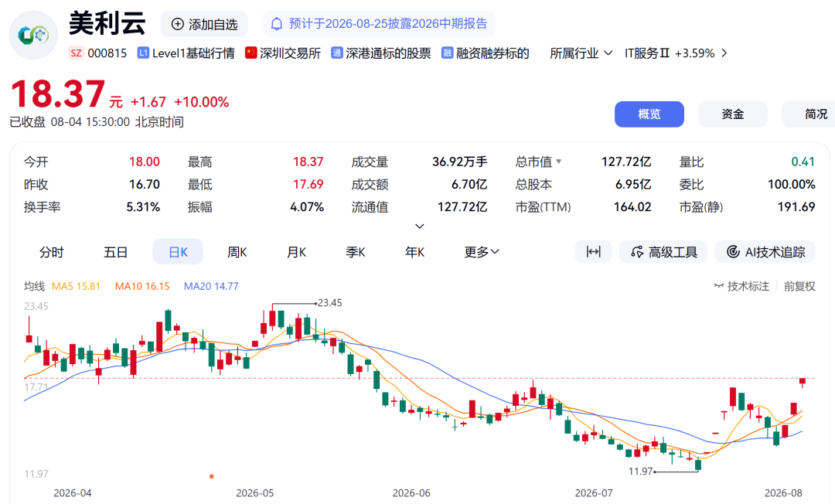Click the +10.00% change value
Image resolution: width=835 pixels, height=504 pixels.
coord(201,102)
